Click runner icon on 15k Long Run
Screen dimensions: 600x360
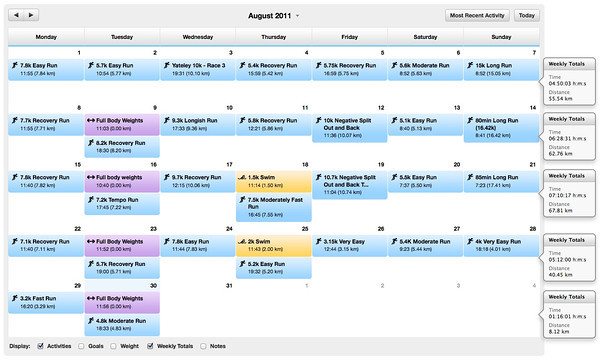[x=470, y=65]
